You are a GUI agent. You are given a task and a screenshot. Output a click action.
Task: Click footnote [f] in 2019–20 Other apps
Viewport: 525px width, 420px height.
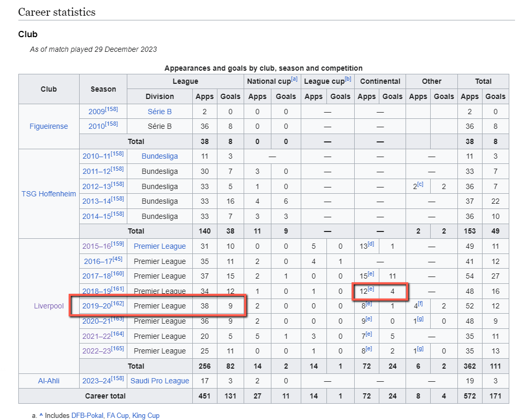pos(420,304)
